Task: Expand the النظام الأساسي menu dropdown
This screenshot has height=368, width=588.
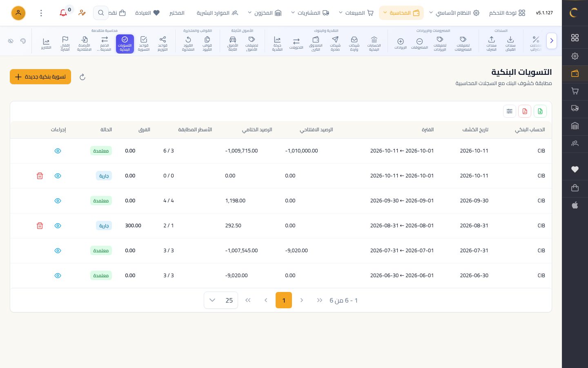Action: [x=454, y=13]
